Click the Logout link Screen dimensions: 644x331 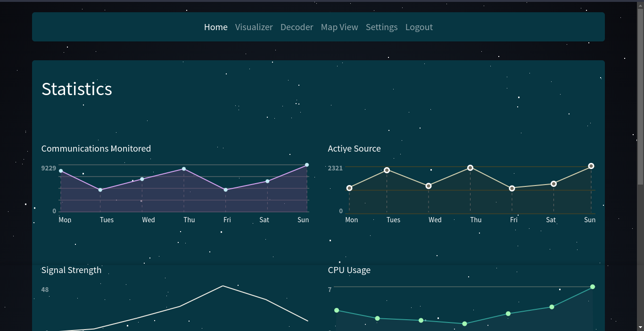point(419,27)
